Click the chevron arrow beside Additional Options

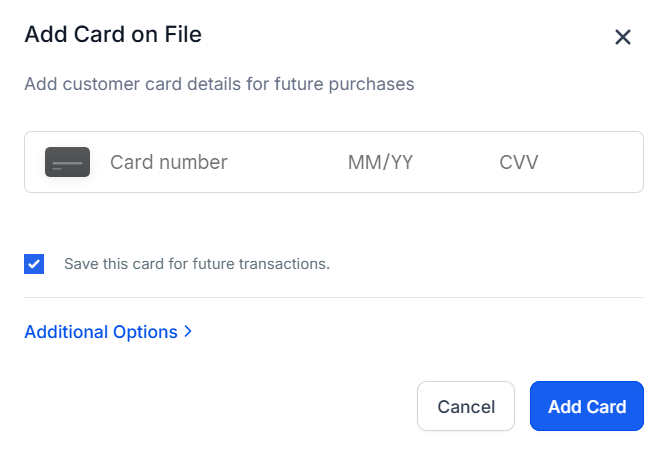188,332
